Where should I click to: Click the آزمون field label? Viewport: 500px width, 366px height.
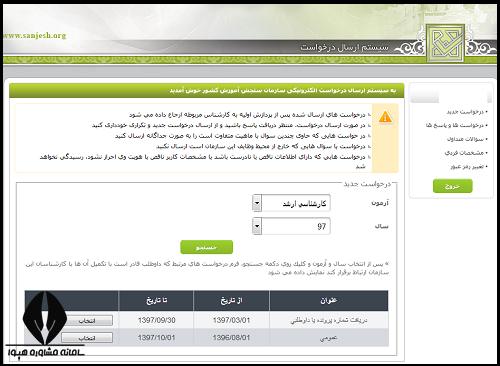(380, 203)
